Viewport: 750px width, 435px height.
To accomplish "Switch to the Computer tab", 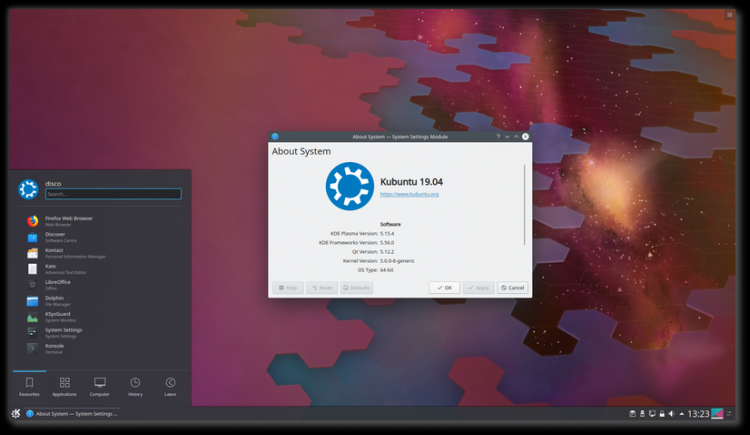I will pyautogui.click(x=100, y=387).
